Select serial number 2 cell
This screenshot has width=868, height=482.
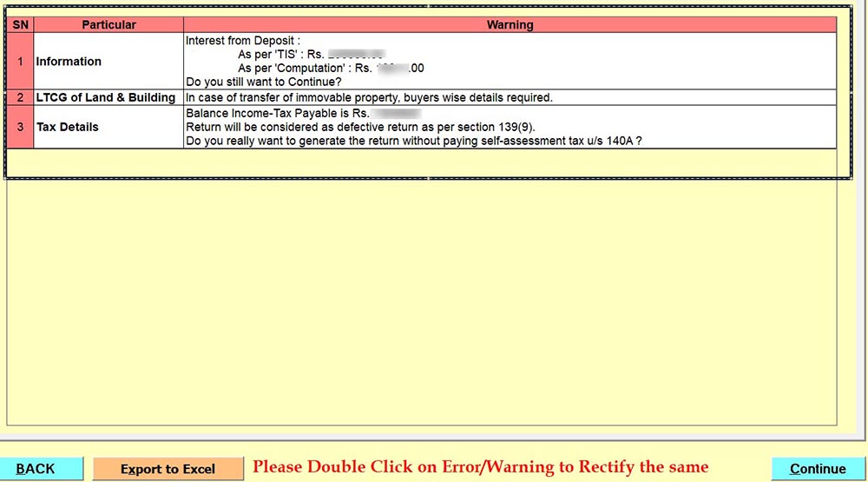click(20, 97)
